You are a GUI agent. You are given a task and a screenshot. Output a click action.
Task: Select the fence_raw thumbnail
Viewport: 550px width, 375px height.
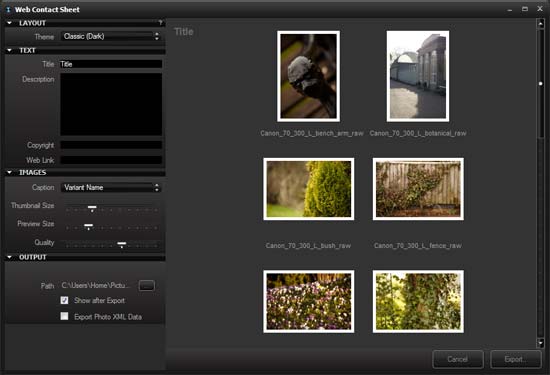[418, 189]
